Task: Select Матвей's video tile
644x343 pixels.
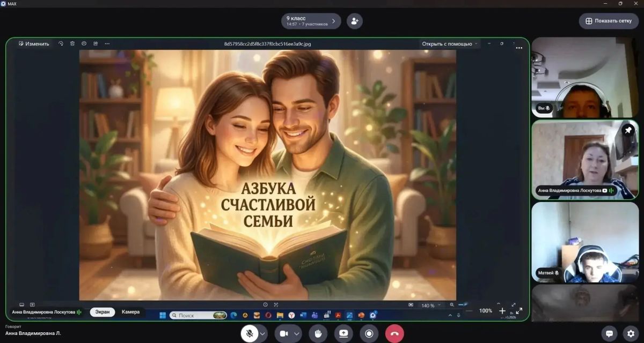Action: tap(585, 242)
